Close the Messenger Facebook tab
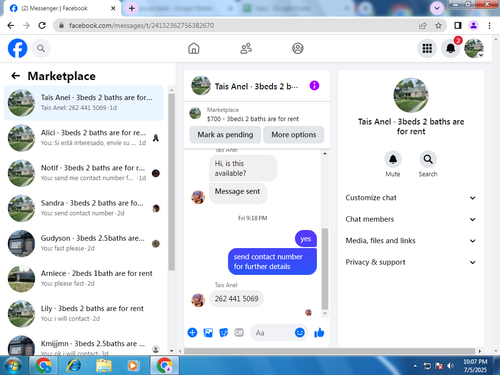Screen dimensions: 500x375 113,8
